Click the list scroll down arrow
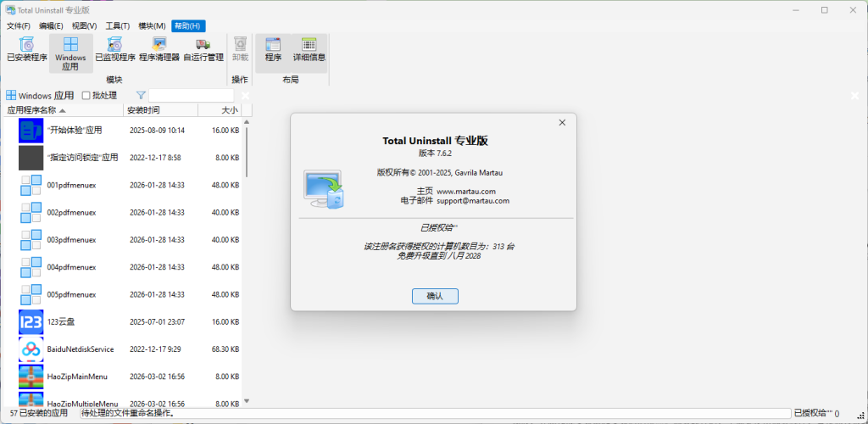Viewport: 868px width, 424px height. (x=247, y=401)
